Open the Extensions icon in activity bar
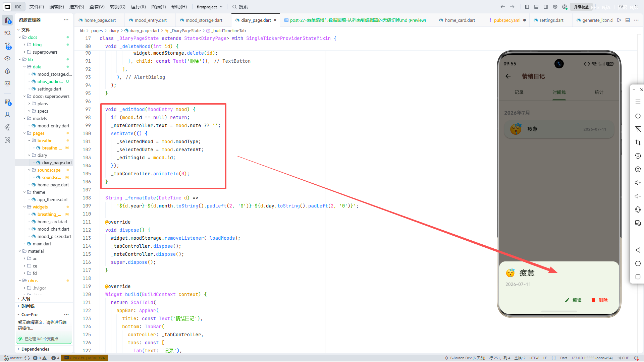The width and height of the screenshot is (644, 362). pyautogui.click(x=7, y=102)
